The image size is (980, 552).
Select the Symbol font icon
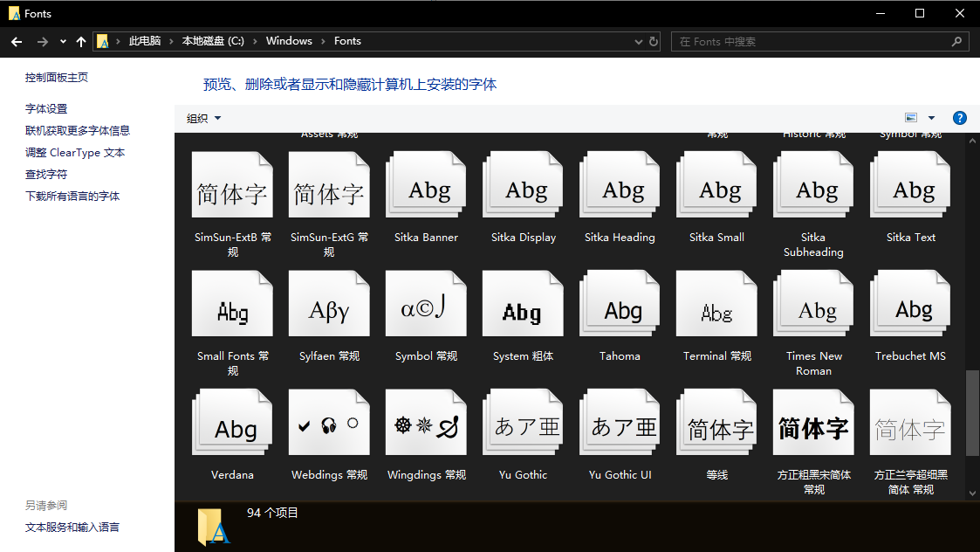point(426,304)
